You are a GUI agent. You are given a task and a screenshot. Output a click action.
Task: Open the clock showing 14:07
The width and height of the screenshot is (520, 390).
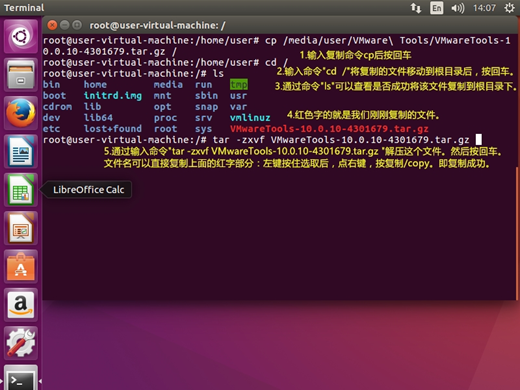click(x=484, y=8)
